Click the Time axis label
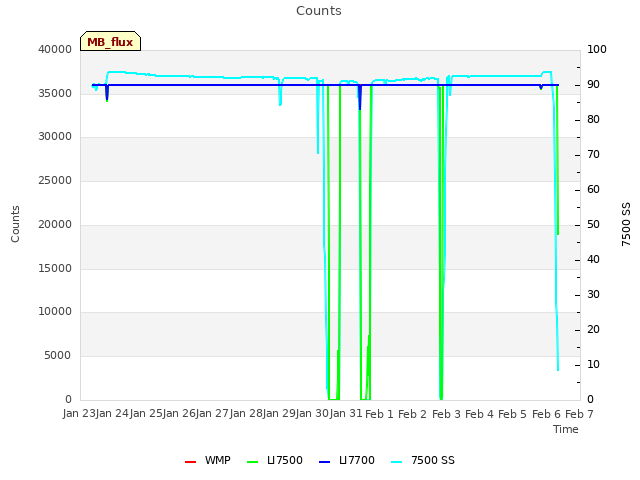 566,429
